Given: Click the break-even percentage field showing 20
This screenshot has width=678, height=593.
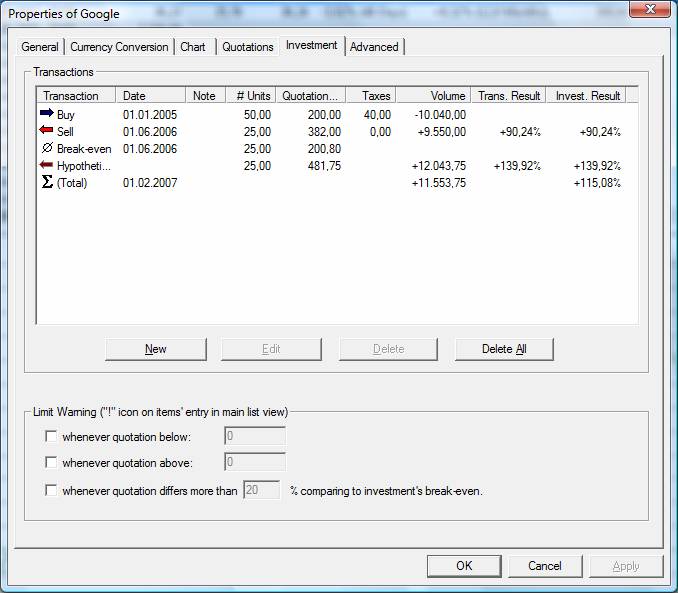Looking at the screenshot, I should (262, 490).
